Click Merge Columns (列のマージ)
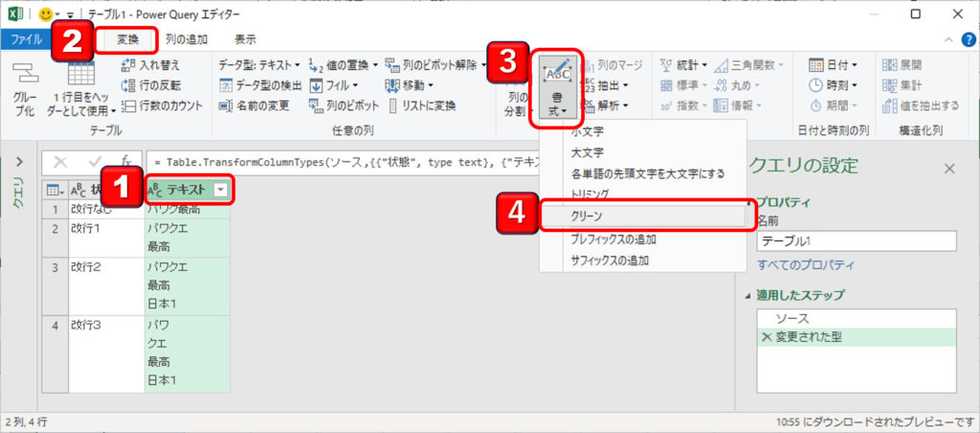980x433 pixels. point(612,65)
